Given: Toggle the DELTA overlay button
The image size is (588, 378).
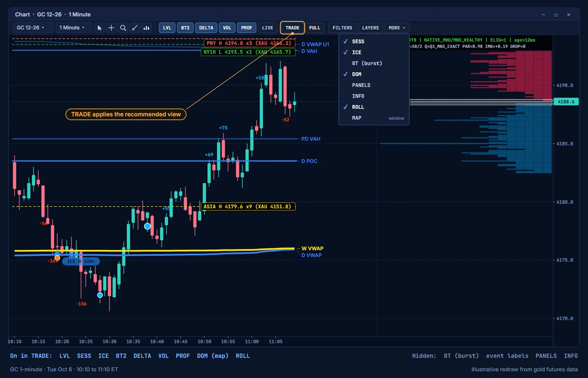Looking at the screenshot, I should point(206,28).
